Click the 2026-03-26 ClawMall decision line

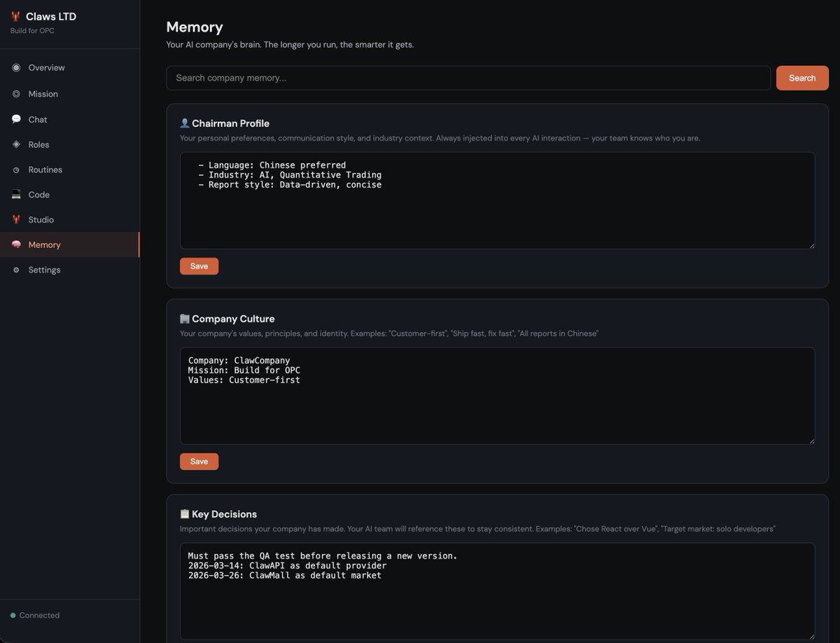click(x=285, y=576)
